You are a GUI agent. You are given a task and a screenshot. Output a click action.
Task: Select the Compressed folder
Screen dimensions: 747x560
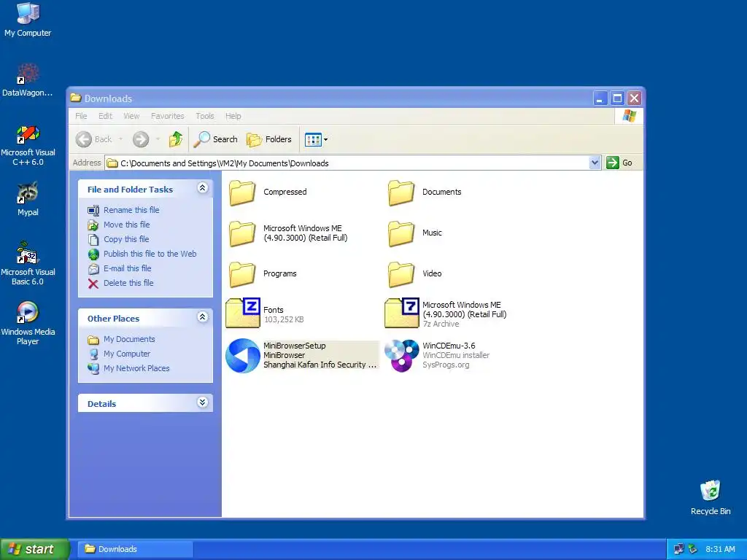pyautogui.click(x=268, y=192)
